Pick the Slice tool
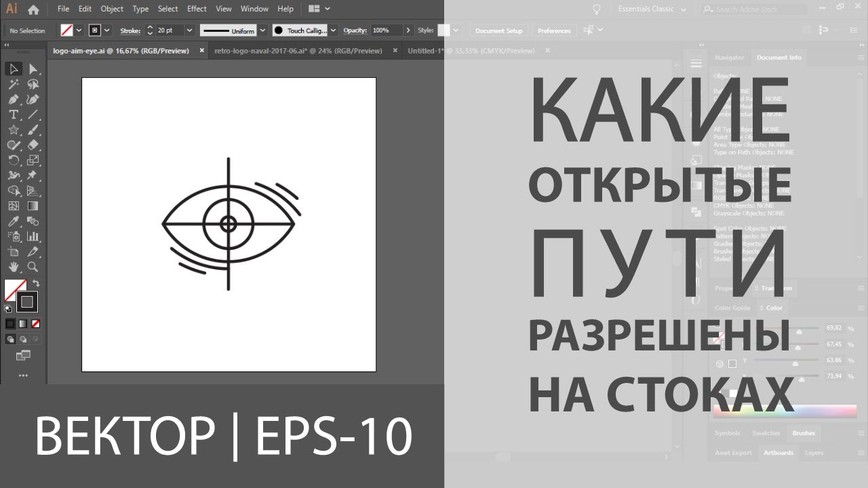The width and height of the screenshot is (868, 488). [x=33, y=251]
